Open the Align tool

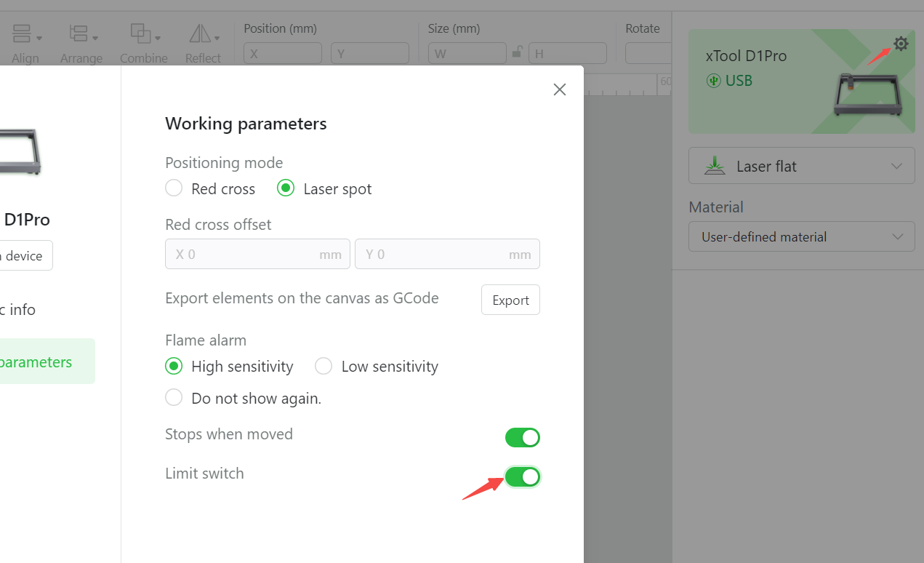click(27, 44)
